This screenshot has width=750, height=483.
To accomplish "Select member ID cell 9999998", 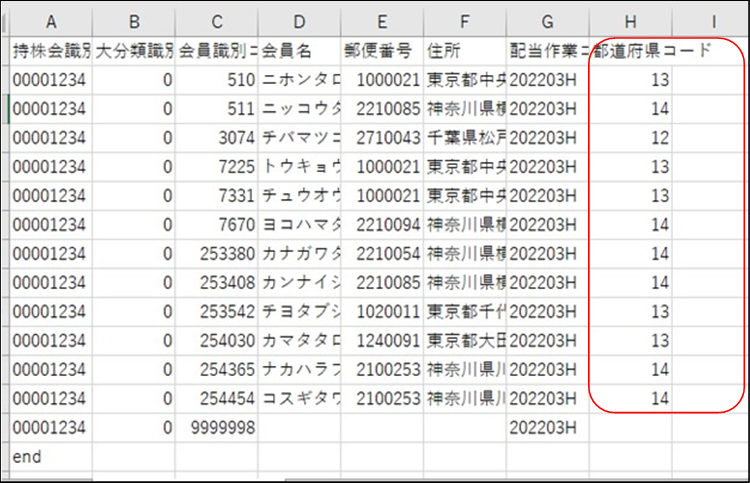I will [216, 428].
